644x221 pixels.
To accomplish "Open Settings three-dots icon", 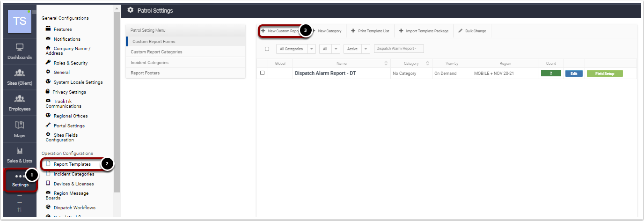I will point(20,177).
